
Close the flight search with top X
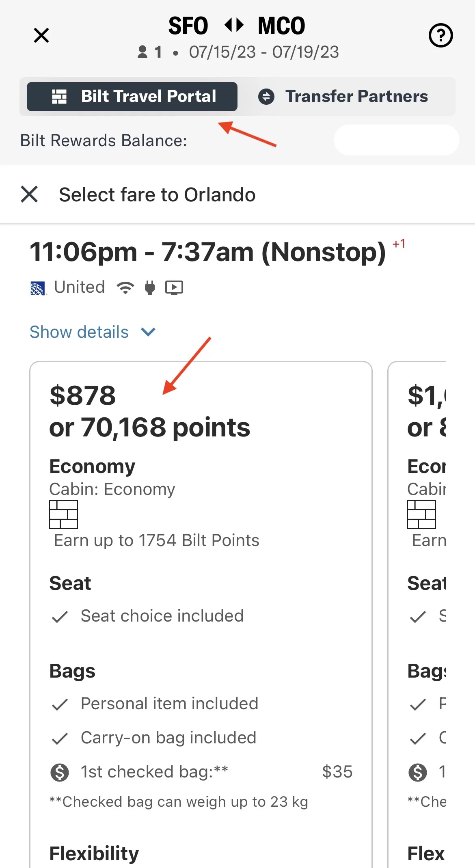click(x=41, y=35)
